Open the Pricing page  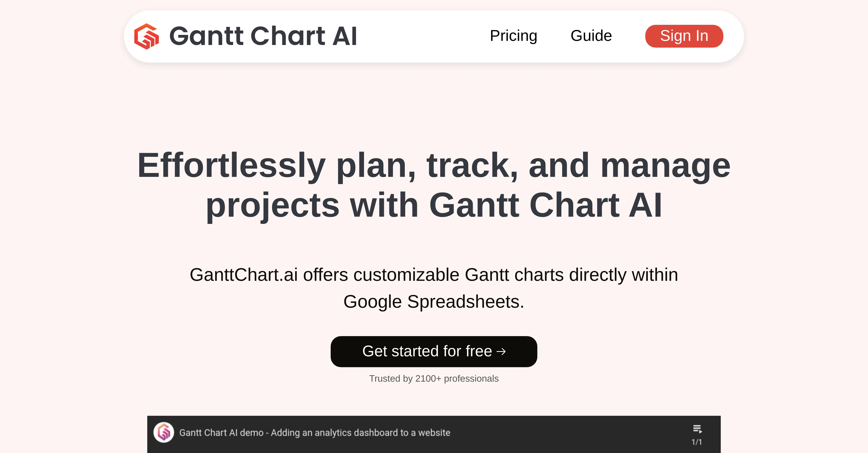click(x=514, y=36)
